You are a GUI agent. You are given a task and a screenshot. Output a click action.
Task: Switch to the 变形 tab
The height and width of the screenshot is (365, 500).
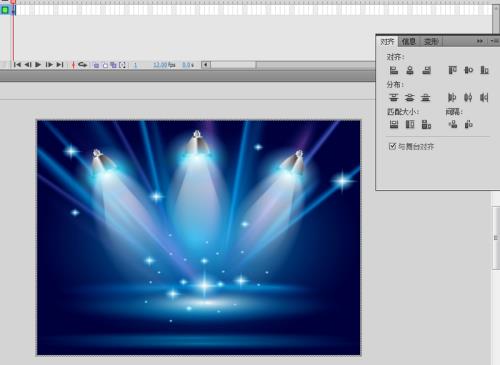[431, 42]
